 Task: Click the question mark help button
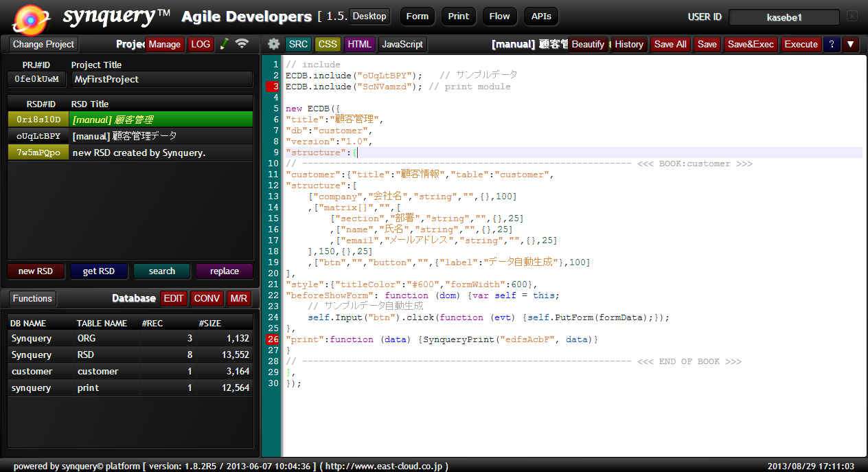[x=832, y=44]
